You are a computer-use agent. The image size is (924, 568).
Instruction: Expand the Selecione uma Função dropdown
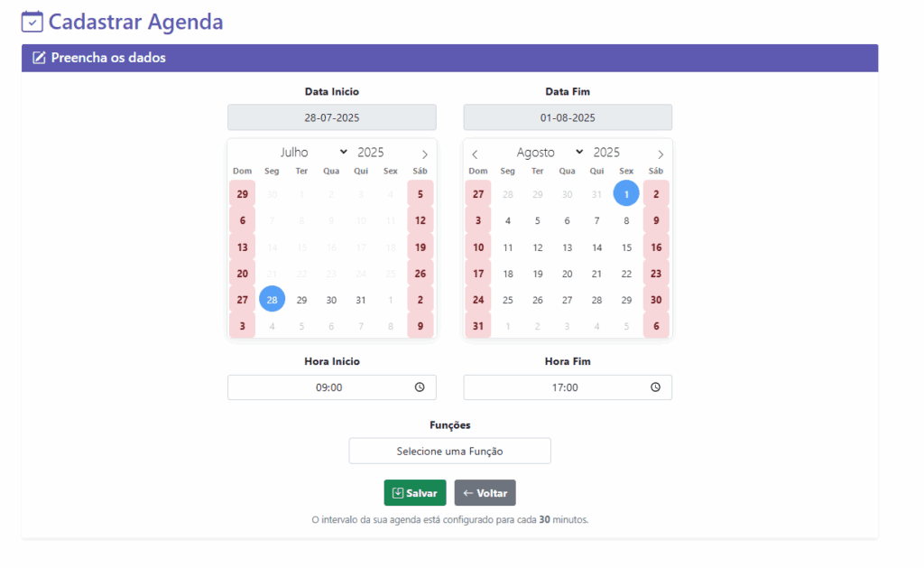(449, 451)
